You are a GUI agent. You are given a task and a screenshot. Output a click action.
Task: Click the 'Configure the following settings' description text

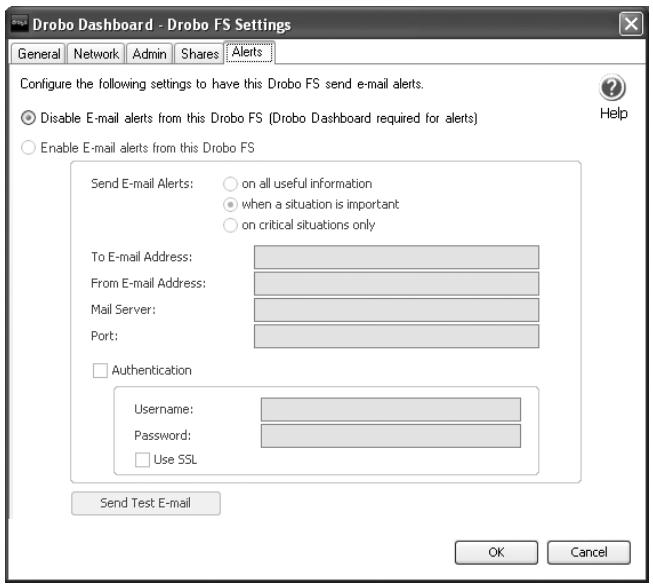pos(222,84)
